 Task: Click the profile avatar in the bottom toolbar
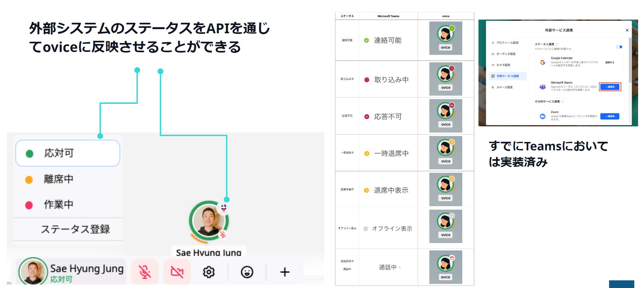(33, 271)
